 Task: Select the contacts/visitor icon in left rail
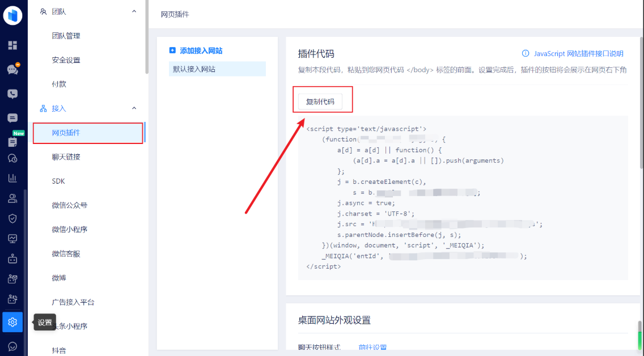(12, 198)
